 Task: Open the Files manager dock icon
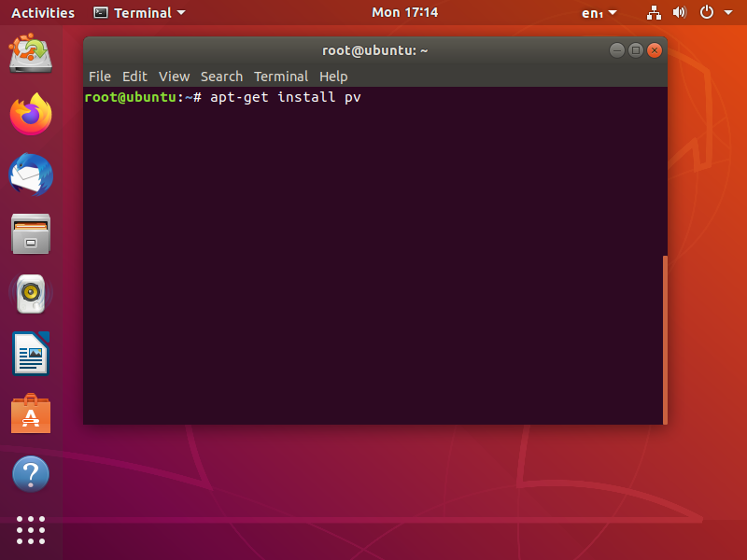31,234
